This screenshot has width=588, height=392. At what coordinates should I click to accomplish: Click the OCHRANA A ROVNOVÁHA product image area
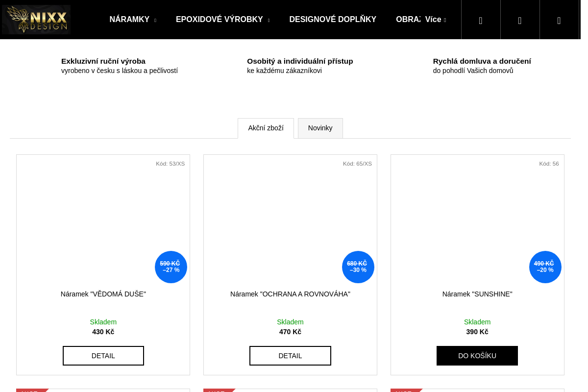[x=290, y=220]
